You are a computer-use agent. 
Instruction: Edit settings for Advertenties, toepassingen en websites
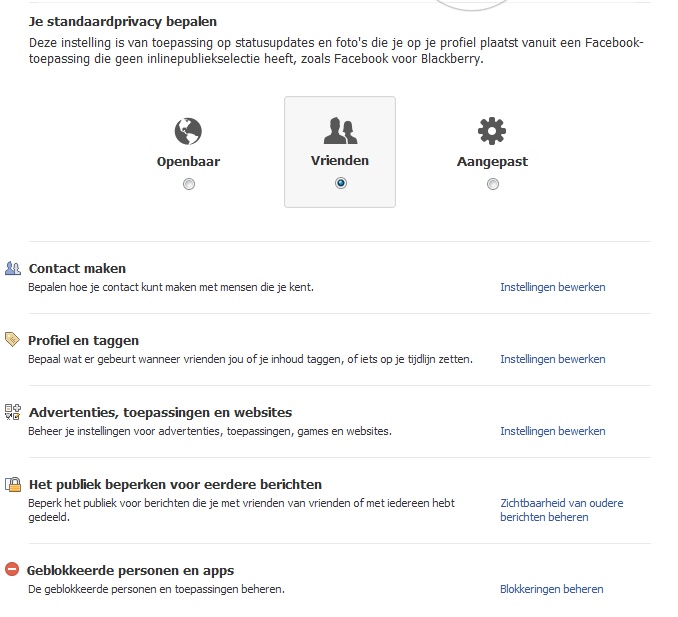point(552,431)
